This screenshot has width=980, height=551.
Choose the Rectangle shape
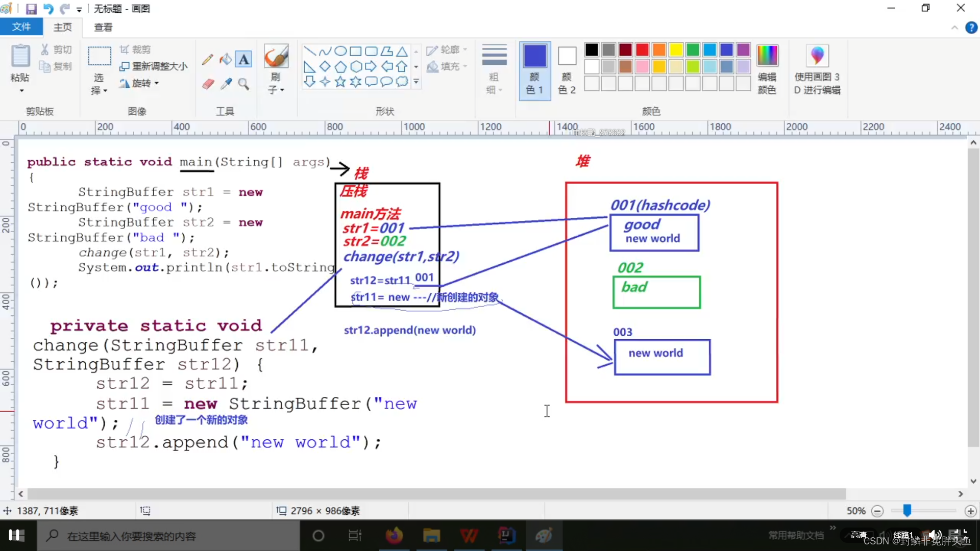(356, 51)
